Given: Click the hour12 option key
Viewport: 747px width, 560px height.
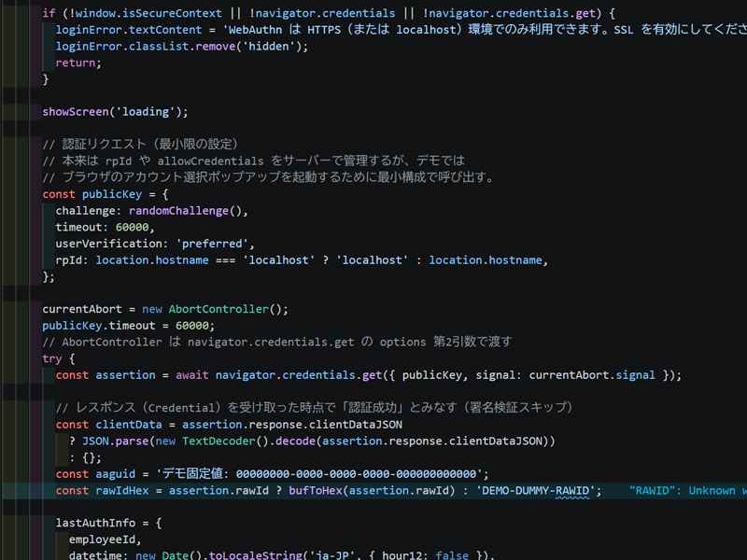Looking at the screenshot, I should pos(402,555).
